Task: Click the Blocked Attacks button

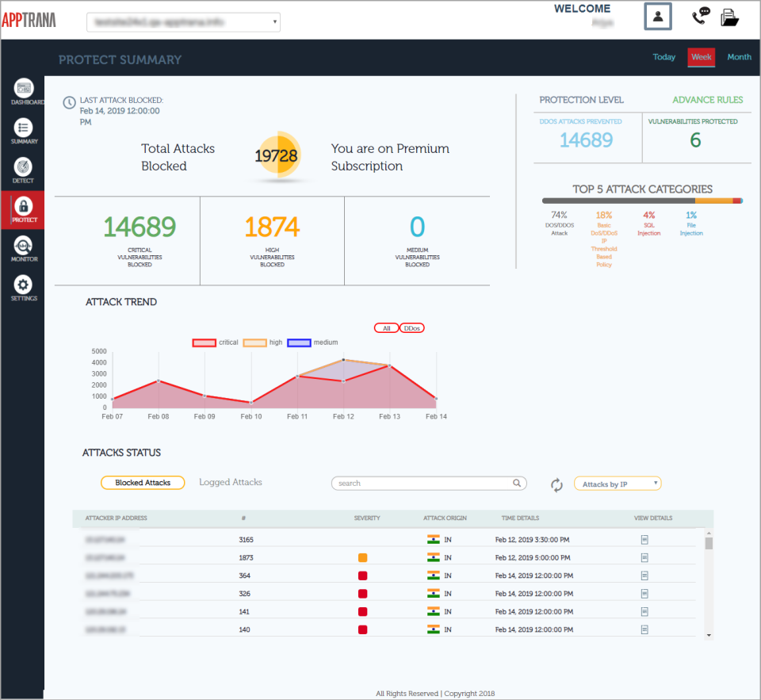Action: coord(143,482)
